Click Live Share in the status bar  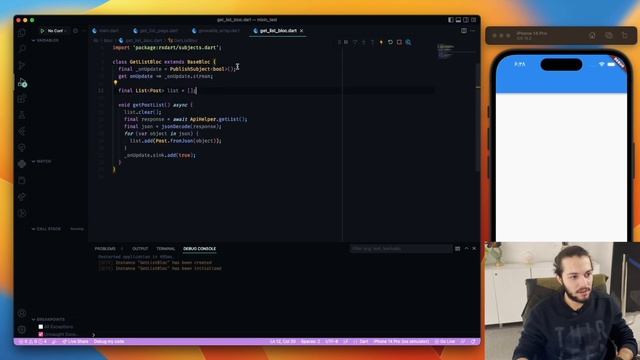point(76,341)
